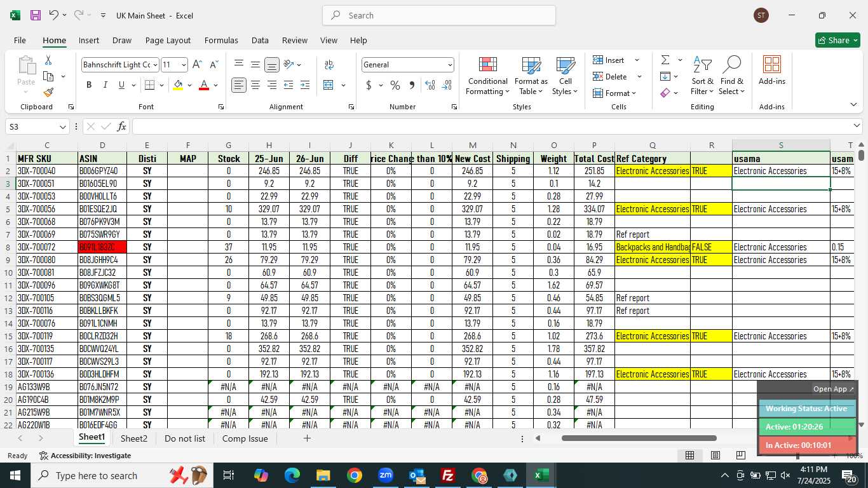
Task: Click Open App link in tracker widget
Action: click(x=834, y=389)
